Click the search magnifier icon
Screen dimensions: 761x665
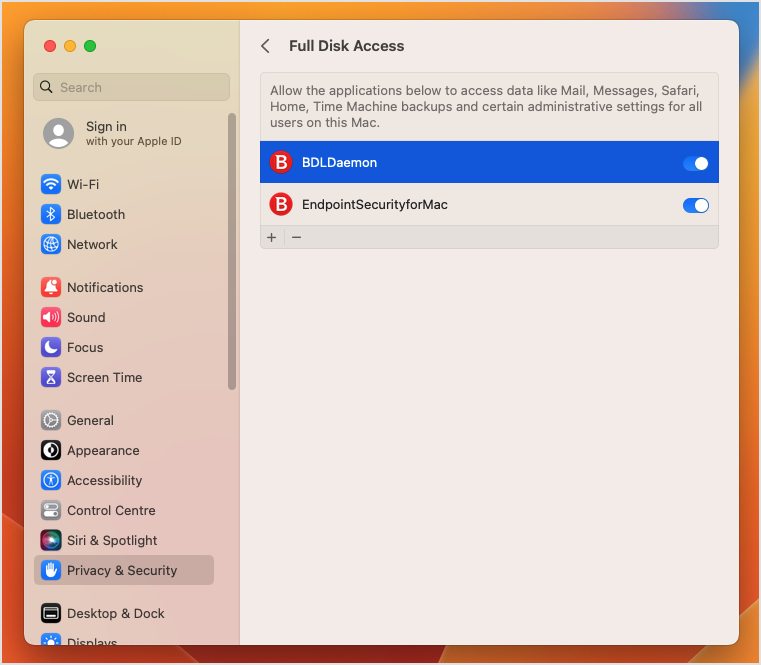[46, 87]
